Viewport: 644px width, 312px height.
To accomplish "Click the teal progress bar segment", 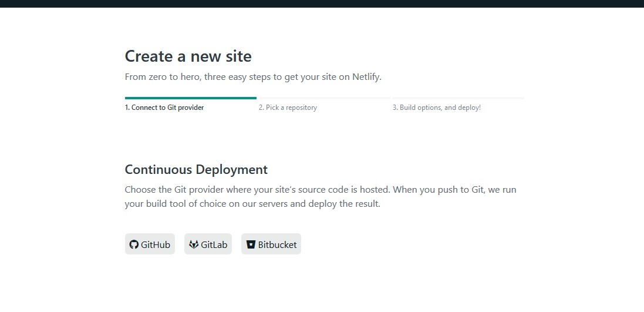I will 190,98.
